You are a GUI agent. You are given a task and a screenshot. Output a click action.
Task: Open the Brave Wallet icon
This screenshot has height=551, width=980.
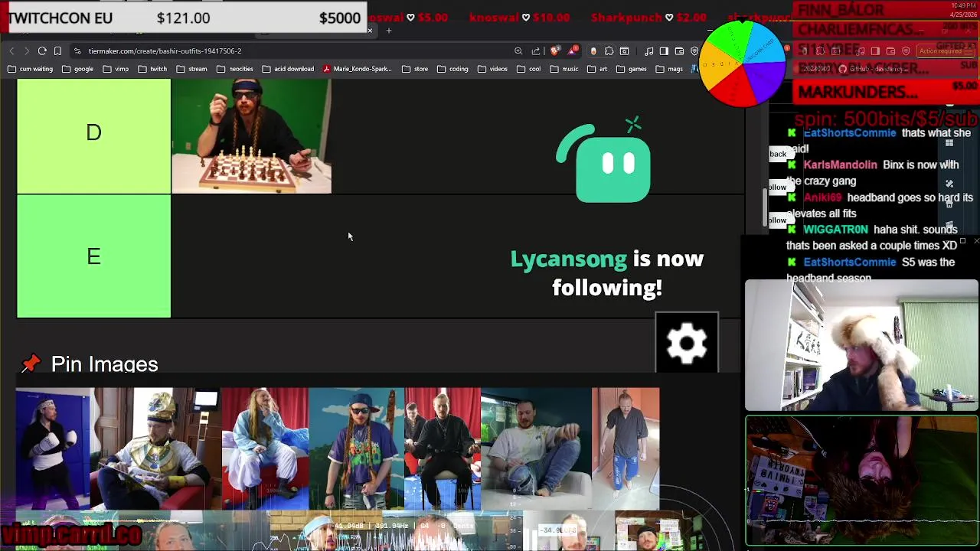point(679,51)
